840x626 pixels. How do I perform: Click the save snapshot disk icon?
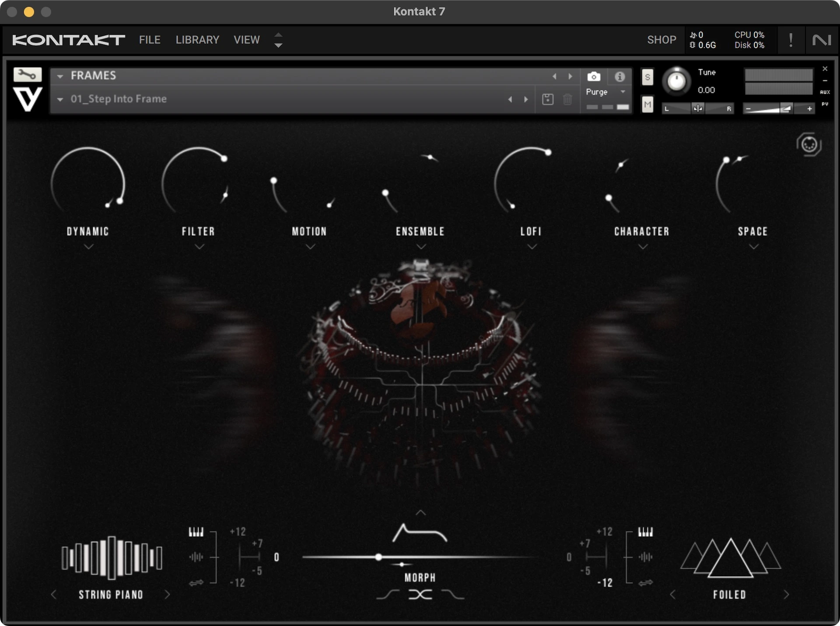click(x=548, y=99)
